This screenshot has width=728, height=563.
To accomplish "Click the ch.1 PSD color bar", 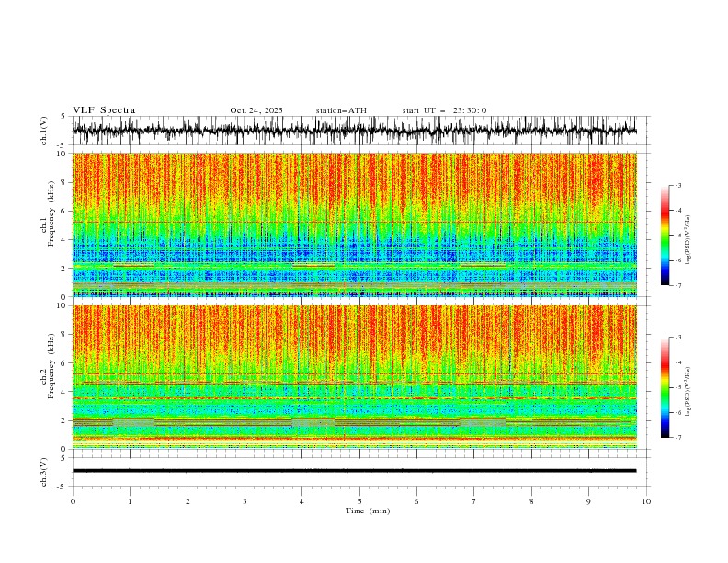I will pos(665,236).
